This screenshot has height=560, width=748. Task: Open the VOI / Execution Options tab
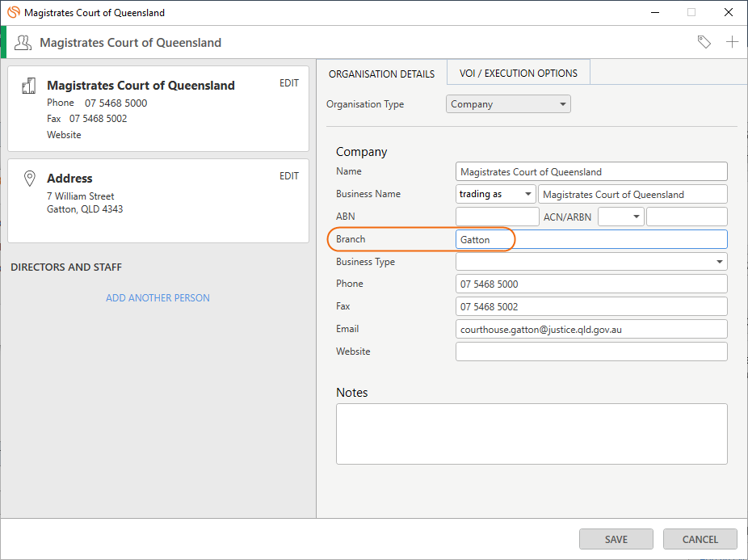(x=519, y=73)
